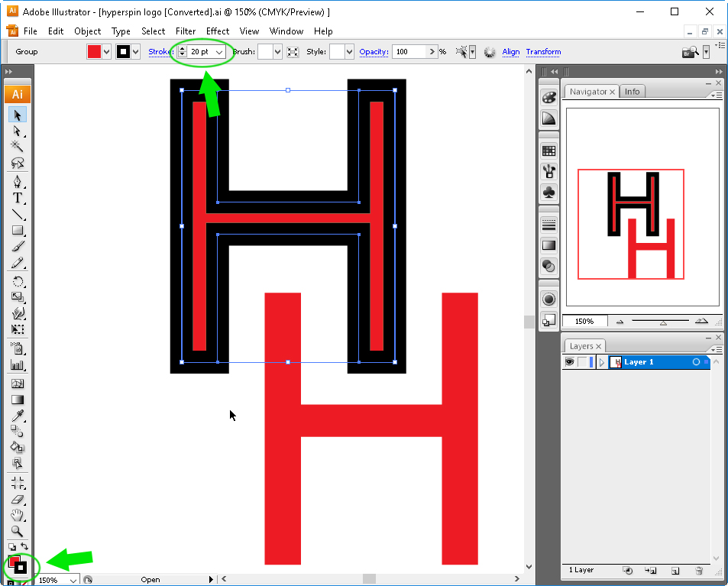Expand Layer 1 disclosure triangle
The height and width of the screenshot is (586, 728).
[602, 362]
